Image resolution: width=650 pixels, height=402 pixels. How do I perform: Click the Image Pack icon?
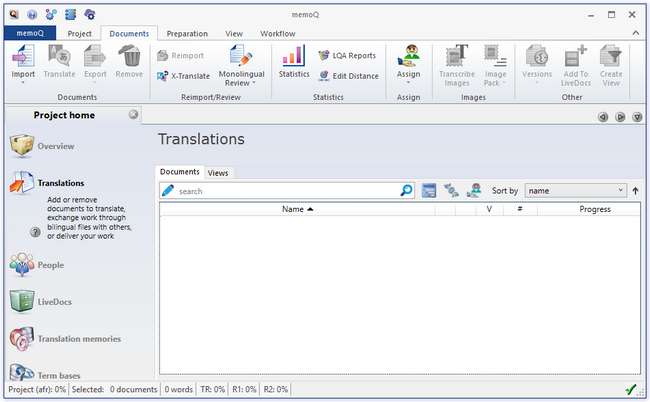point(495,56)
